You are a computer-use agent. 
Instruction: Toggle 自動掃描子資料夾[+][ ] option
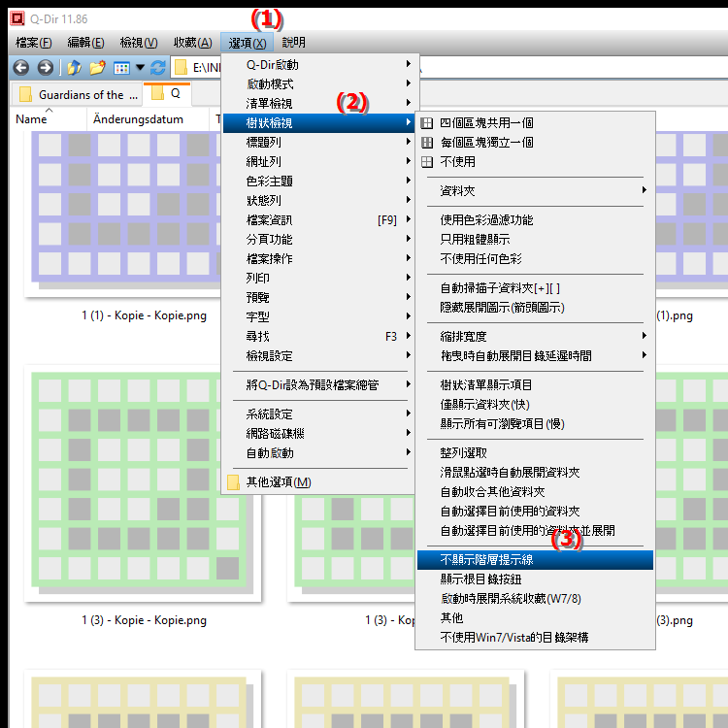pos(535,288)
